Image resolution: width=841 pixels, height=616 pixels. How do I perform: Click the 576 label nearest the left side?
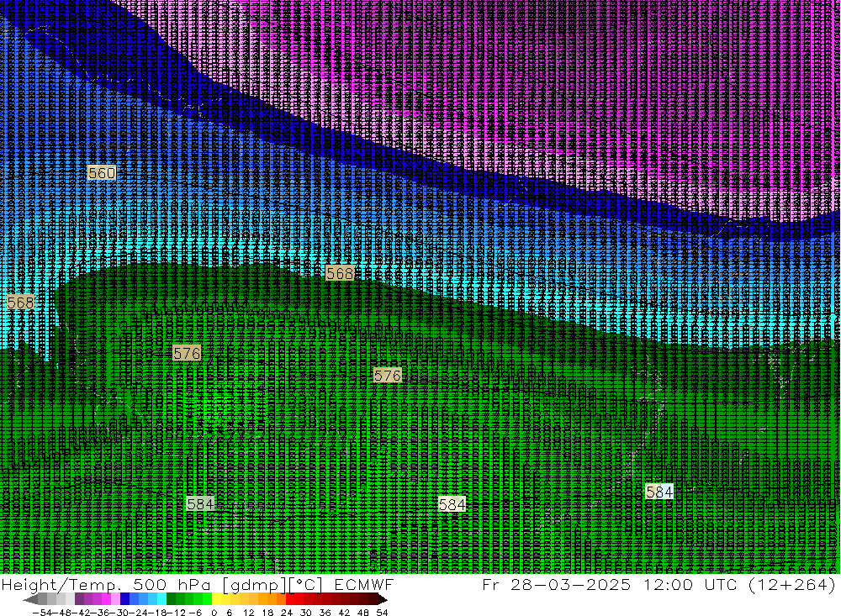coord(187,353)
